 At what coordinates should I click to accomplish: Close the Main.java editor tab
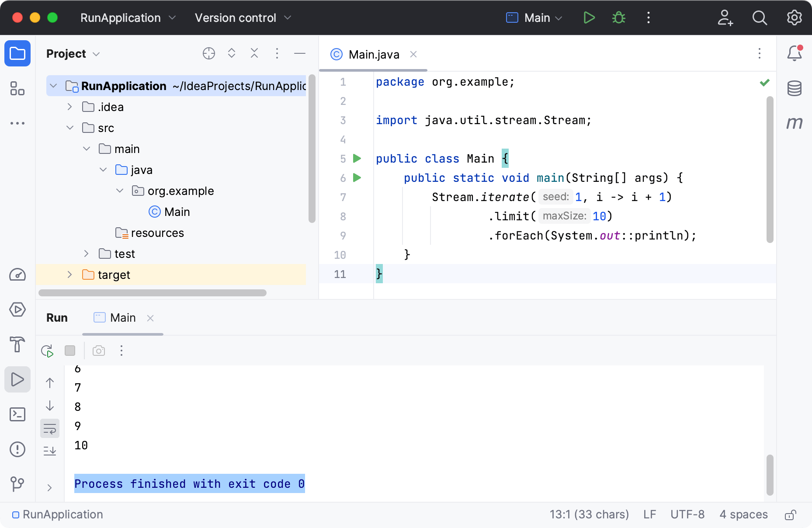pos(413,54)
